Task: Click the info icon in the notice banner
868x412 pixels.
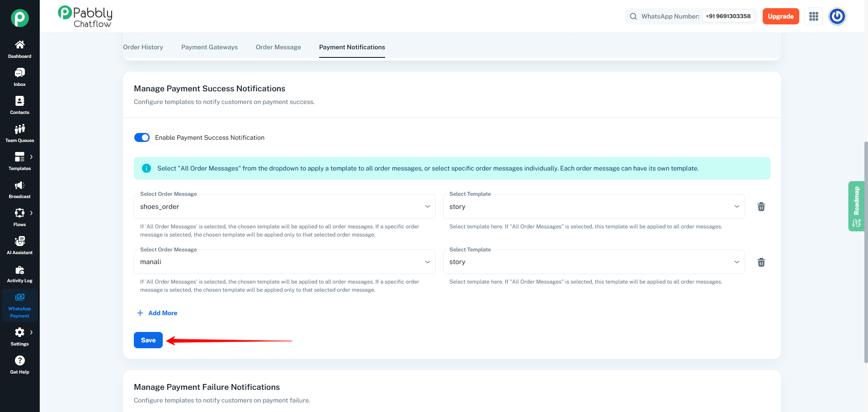Action: (146, 168)
